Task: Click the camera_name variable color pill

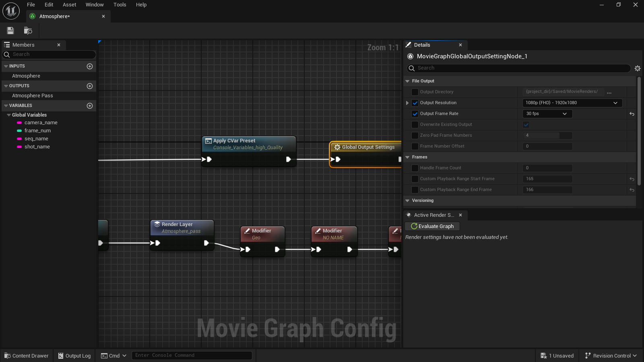Action: (19, 123)
